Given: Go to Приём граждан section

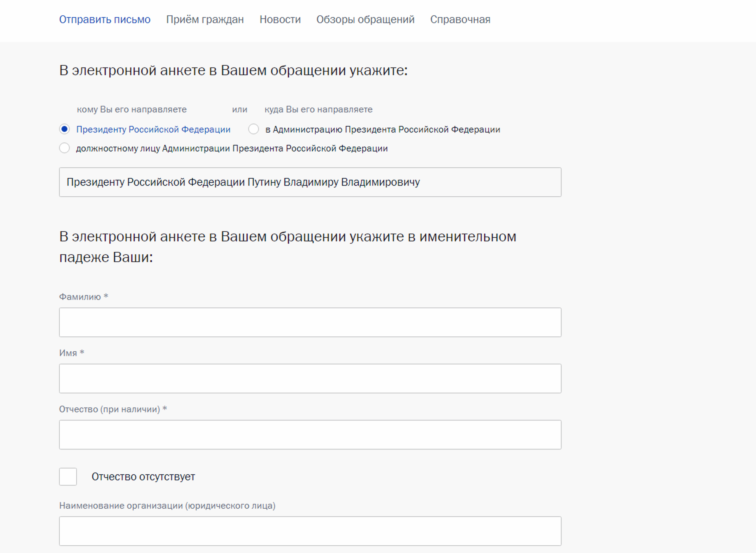Looking at the screenshot, I should (x=205, y=20).
